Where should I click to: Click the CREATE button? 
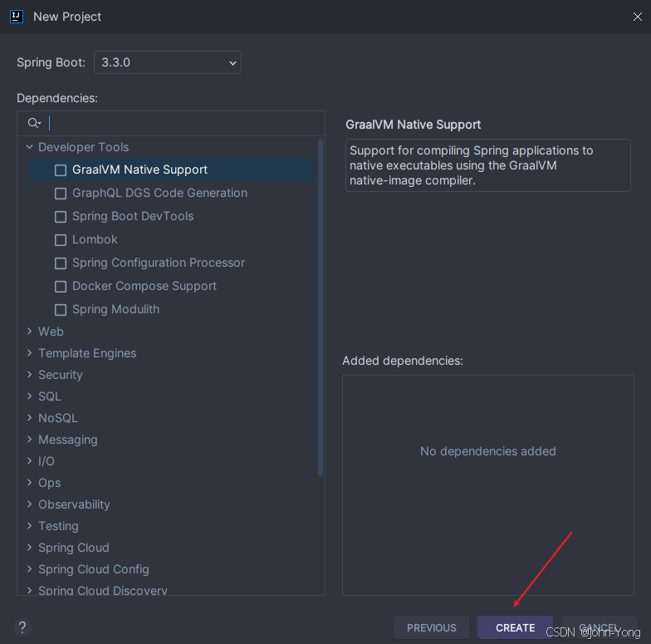[x=515, y=627]
